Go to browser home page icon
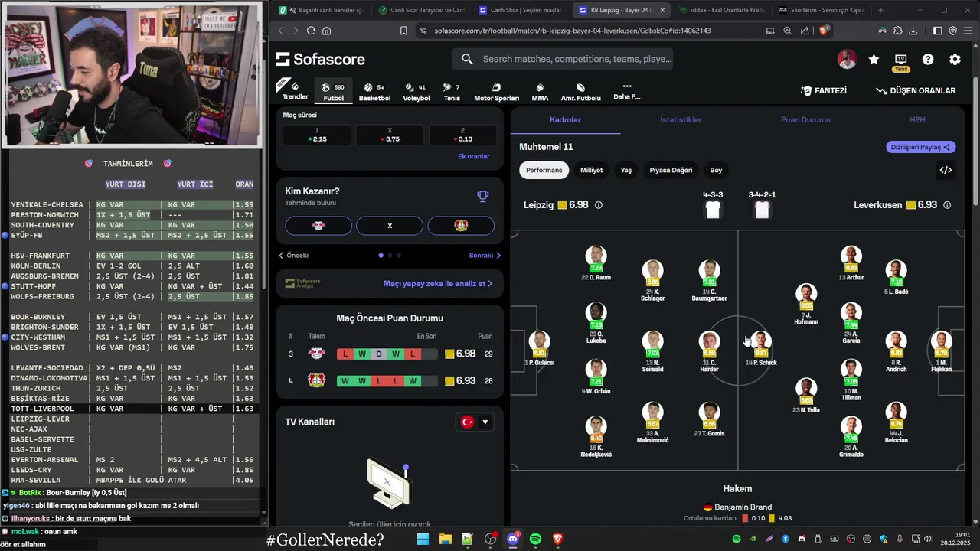Screen dimensions: 980x551 click(327, 31)
